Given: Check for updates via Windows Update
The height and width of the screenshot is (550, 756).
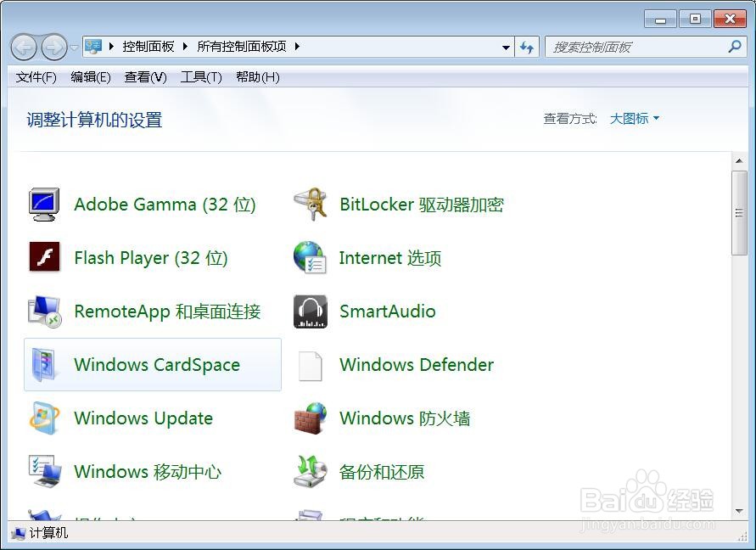Looking at the screenshot, I should 143,418.
